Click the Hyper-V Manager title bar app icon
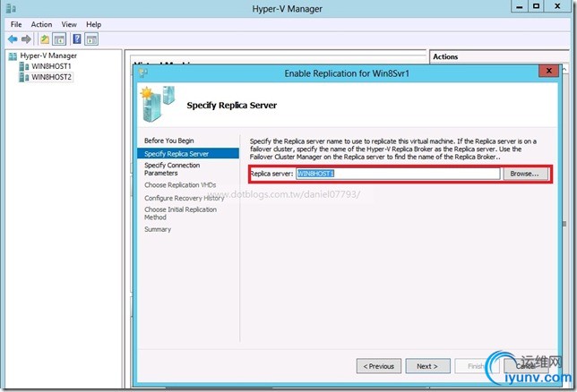This screenshot has height=392, width=577. (x=11, y=8)
